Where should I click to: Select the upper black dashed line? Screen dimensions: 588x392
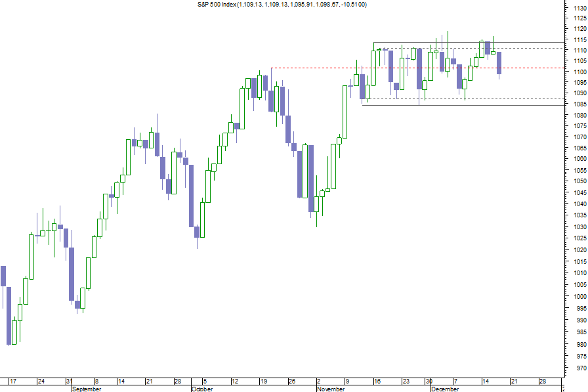(x=472, y=49)
